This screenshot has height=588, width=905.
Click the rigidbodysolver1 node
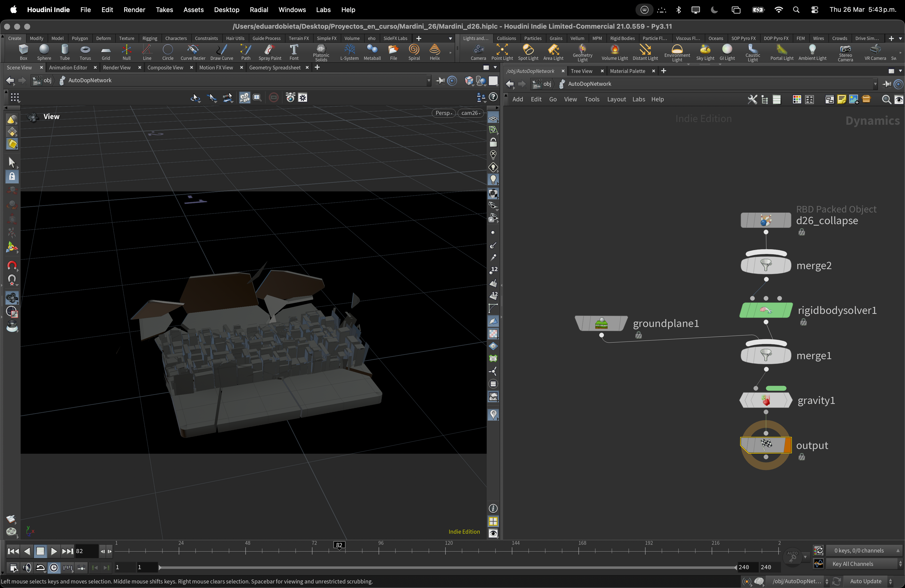click(765, 310)
